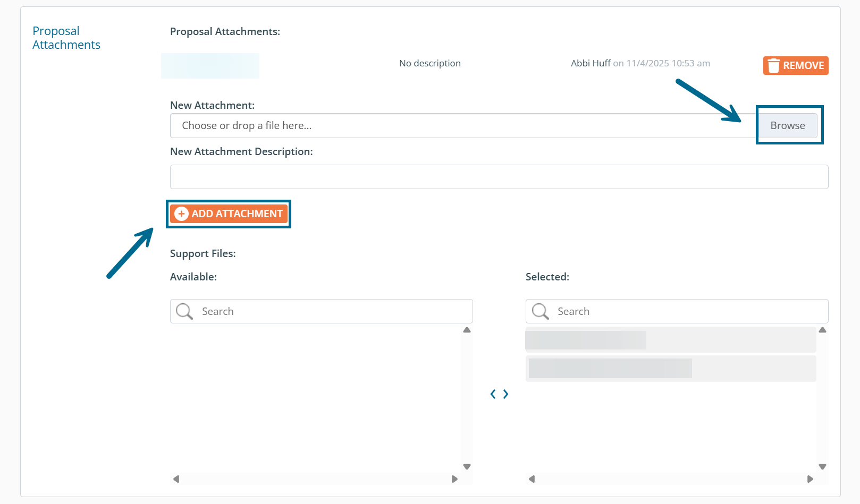
Task: Click the 'Choose or drop a file here' field
Action: click(x=462, y=125)
